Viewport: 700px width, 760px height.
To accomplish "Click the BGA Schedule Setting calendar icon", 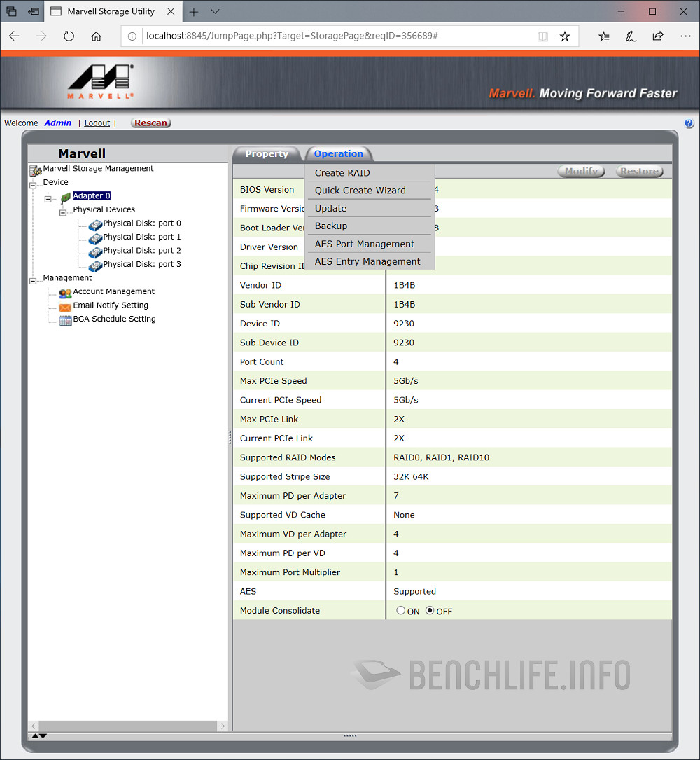I will [x=65, y=320].
